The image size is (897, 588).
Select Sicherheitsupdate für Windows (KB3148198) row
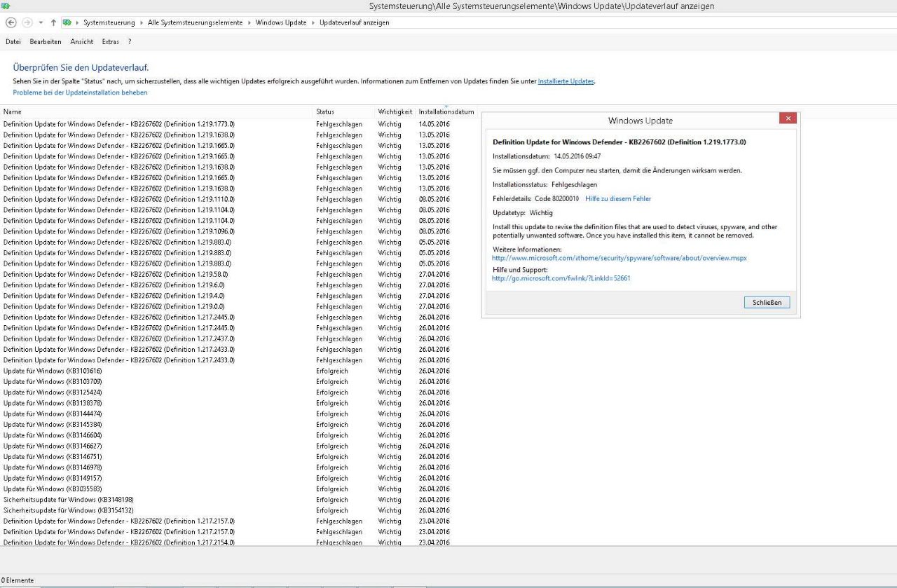(x=226, y=500)
